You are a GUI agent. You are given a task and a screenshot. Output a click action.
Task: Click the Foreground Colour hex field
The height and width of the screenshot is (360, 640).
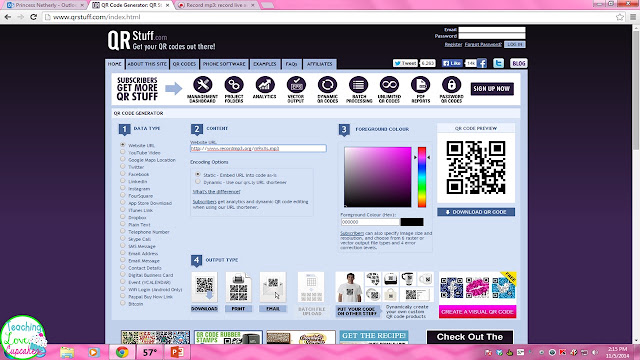pos(370,222)
